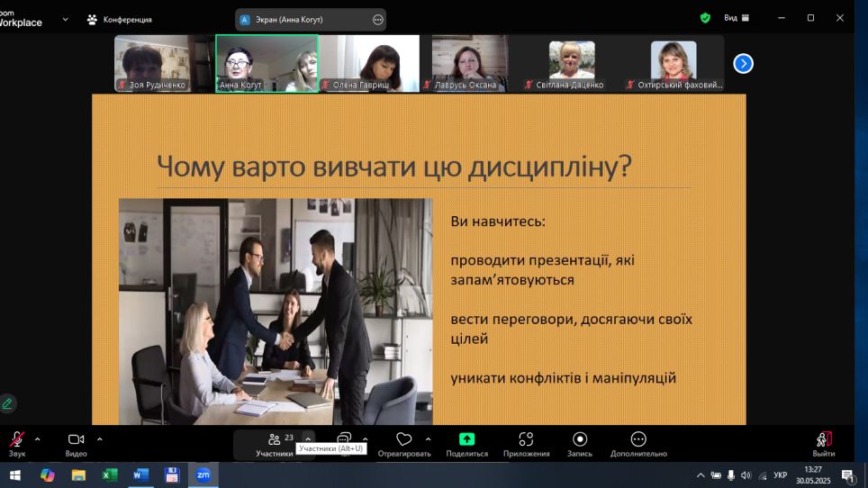Select Олена Гавриш video thumbnail
The height and width of the screenshot is (488, 868).
tap(369, 63)
